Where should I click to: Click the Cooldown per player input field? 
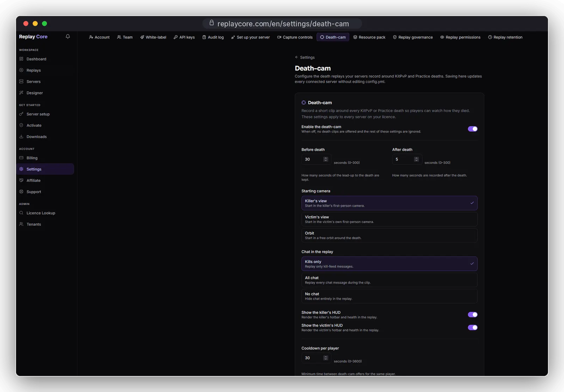point(316,358)
